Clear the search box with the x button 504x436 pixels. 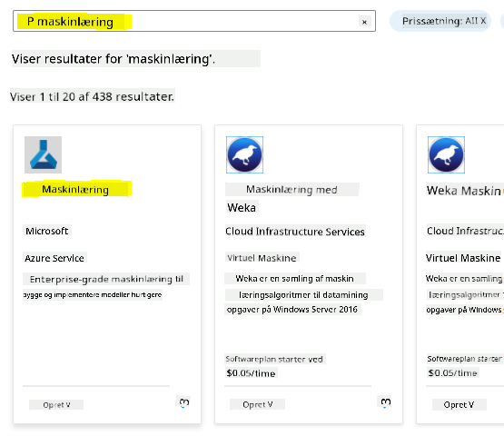(x=364, y=22)
